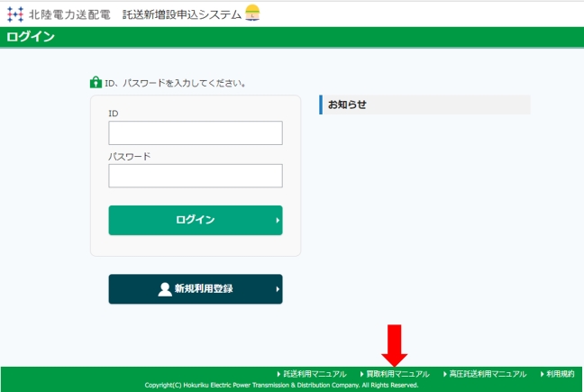This screenshot has height=392, width=584.
Task: Click the triangle marker before 託送利用マニュアル
Action: coord(278,373)
